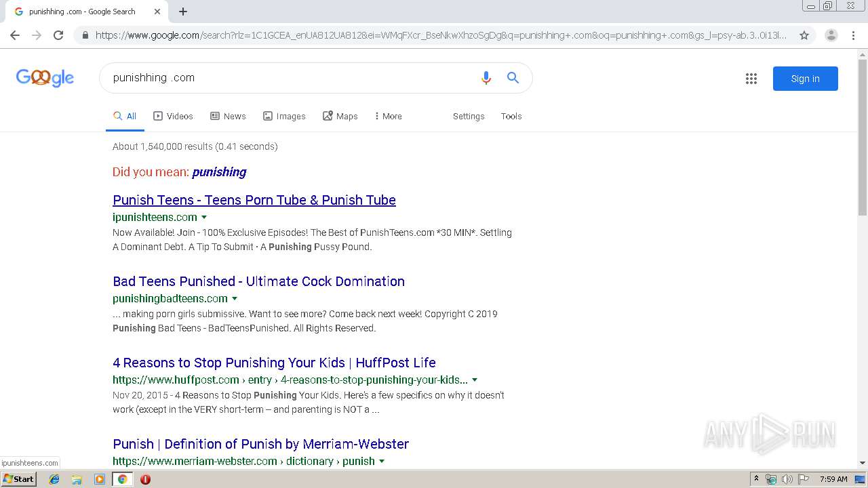Image resolution: width=868 pixels, height=488 pixels.
Task: Open search Tools options
Action: tap(511, 116)
